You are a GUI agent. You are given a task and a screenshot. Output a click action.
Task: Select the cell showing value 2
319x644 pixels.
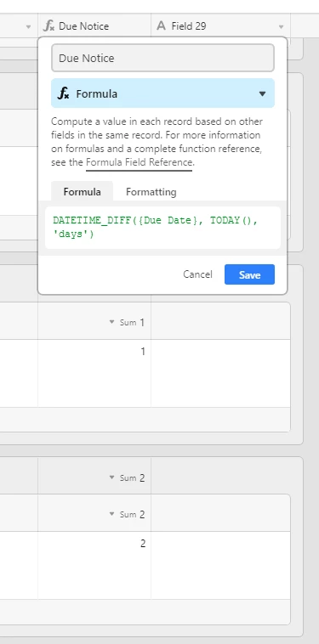coord(94,565)
